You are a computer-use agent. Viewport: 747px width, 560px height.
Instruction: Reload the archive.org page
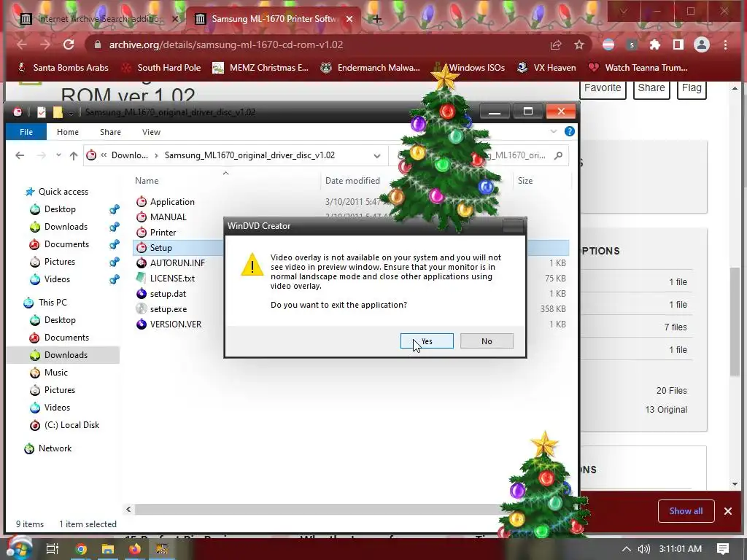[x=69, y=44]
